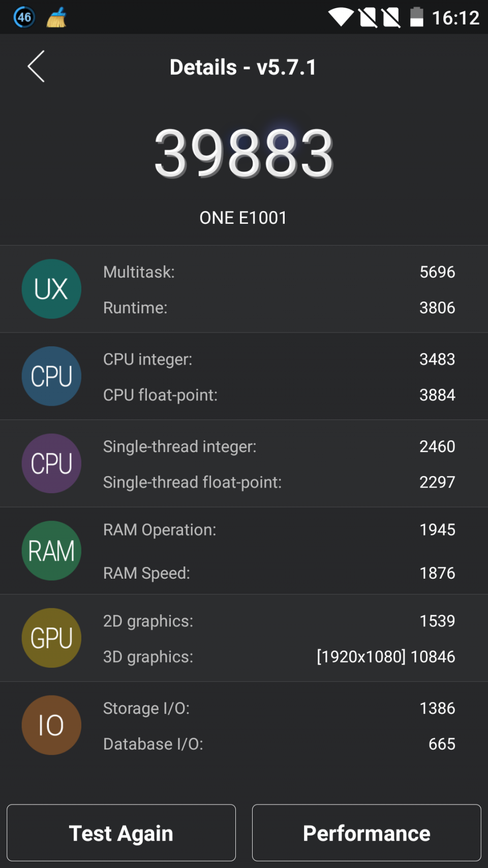Screen dimensions: 488x868
Task: Tap the back arrow in the header
Action: click(x=35, y=66)
